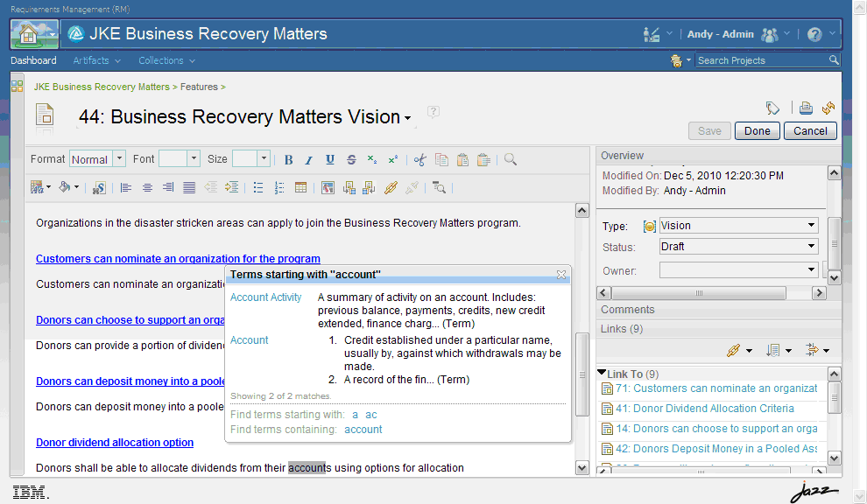Open the Font dropdown
Viewport: 867px width, 504px height.
(194, 159)
